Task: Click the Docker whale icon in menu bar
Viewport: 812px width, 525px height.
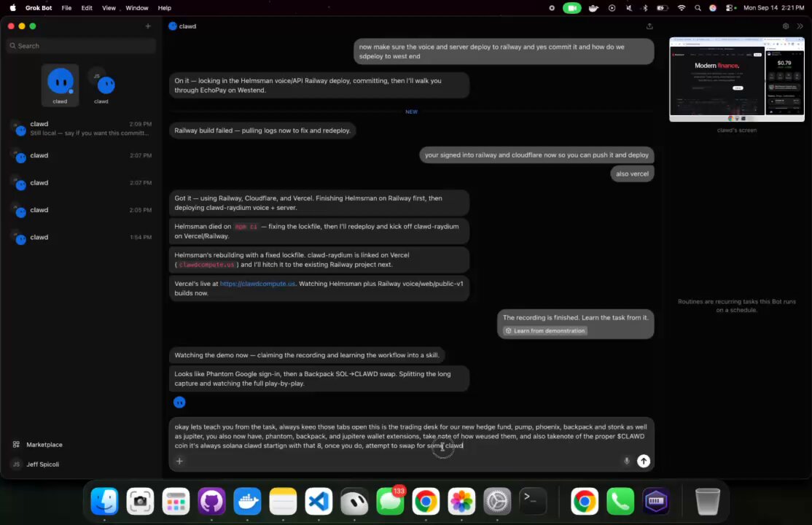Action: pyautogui.click(x=593, y=8)
